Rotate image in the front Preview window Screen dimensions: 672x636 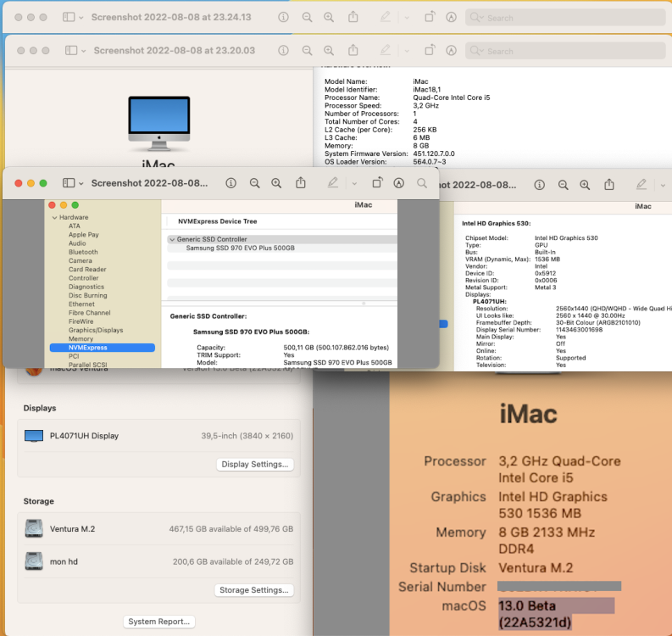click(377, 183)
